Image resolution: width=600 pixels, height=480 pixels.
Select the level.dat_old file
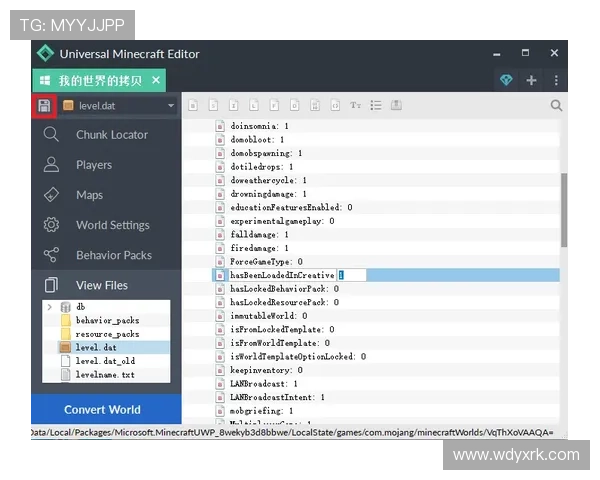[x=105, y=361]
